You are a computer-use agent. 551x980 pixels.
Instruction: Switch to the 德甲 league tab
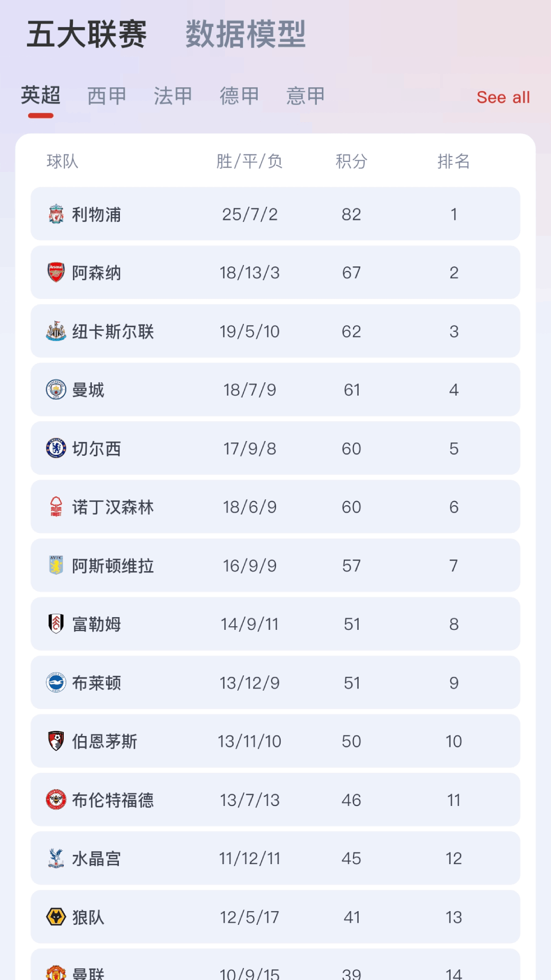[239, 96]
